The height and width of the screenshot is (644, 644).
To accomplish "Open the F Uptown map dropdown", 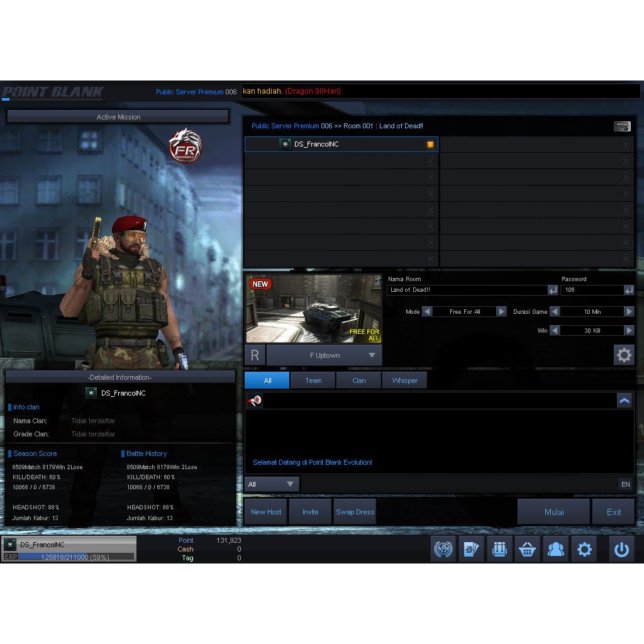I will coord(325,355).
